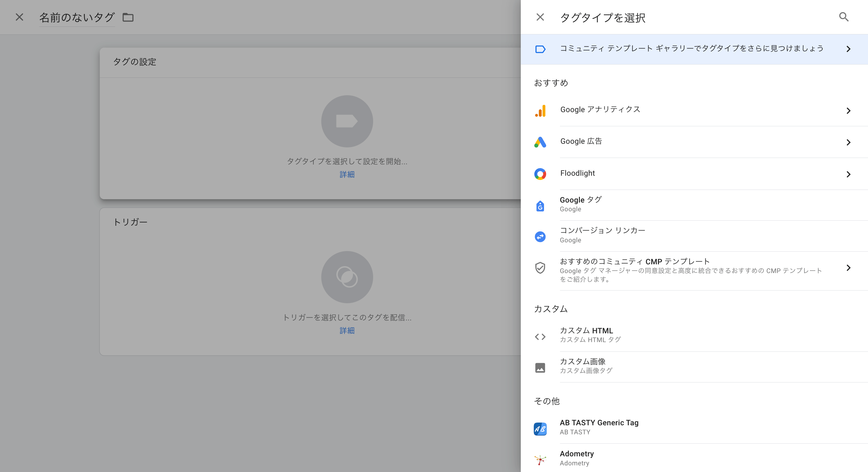Click the Google 広告 logo icon

point(540,142)
